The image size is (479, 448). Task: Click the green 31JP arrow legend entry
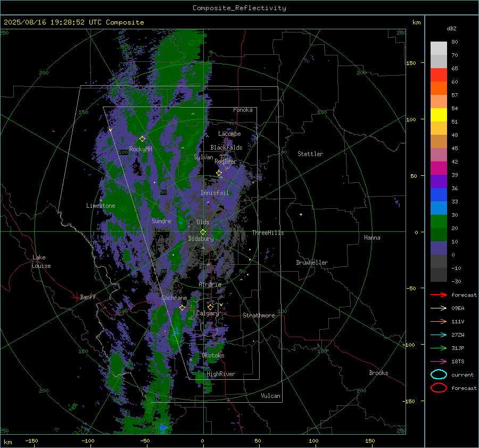pyautogui.click(x=439, y=348)
